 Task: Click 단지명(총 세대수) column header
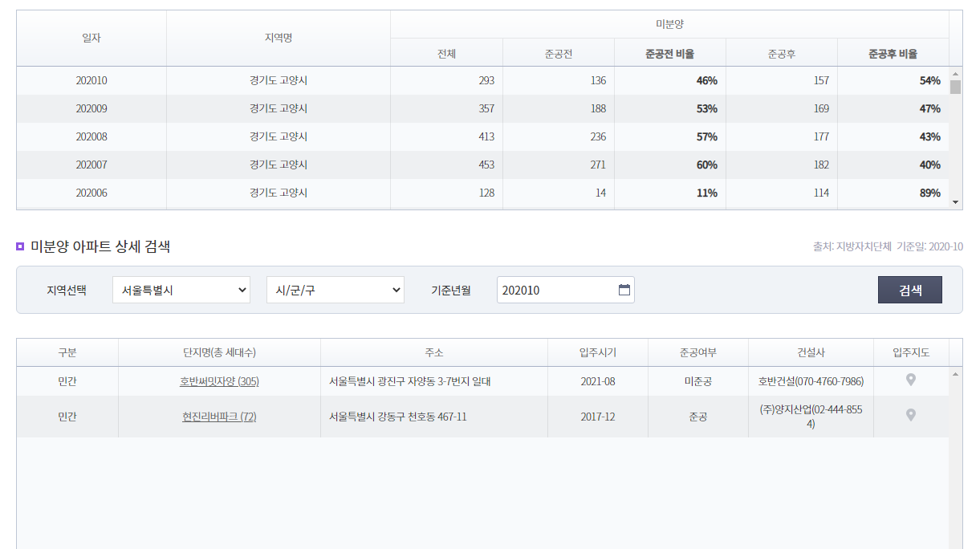click(x=219, y=352)
